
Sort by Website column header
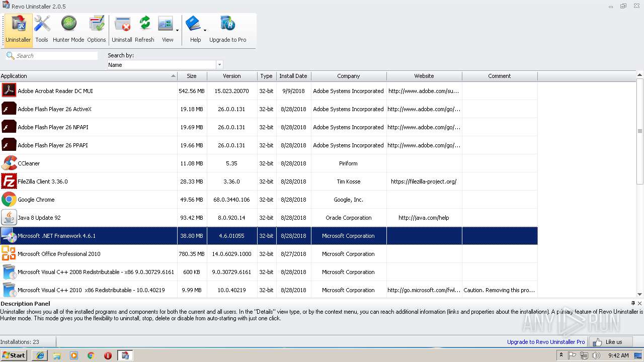pyautogui.click(x=424, y=76)
